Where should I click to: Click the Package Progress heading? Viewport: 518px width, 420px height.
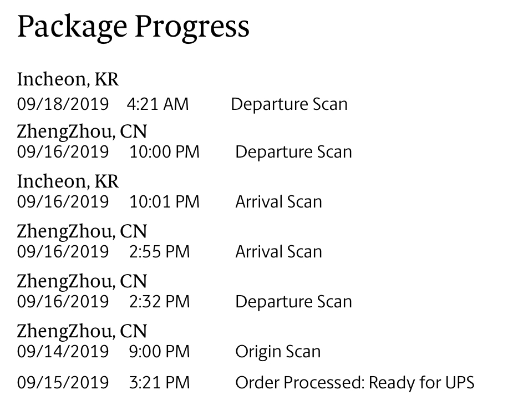[x=133, y=26]
